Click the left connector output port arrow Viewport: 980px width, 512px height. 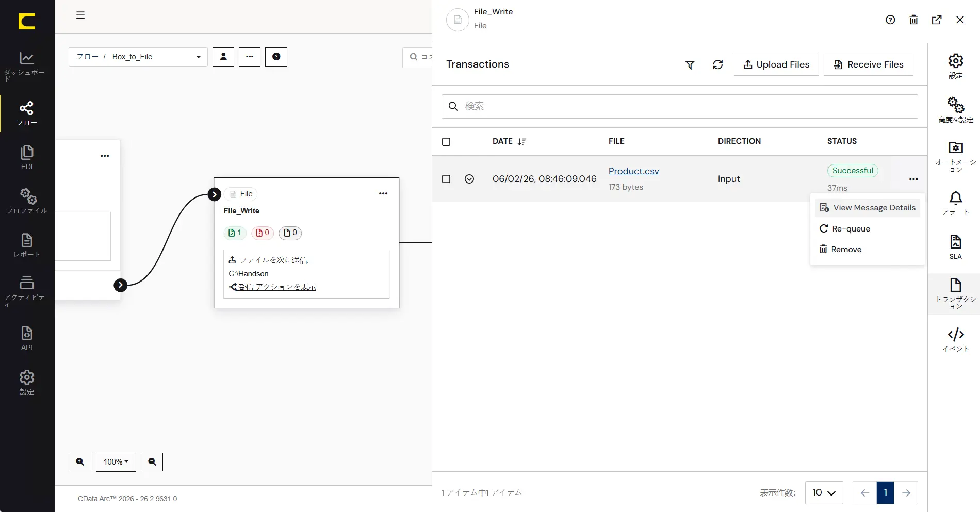[x=120, y=285]
